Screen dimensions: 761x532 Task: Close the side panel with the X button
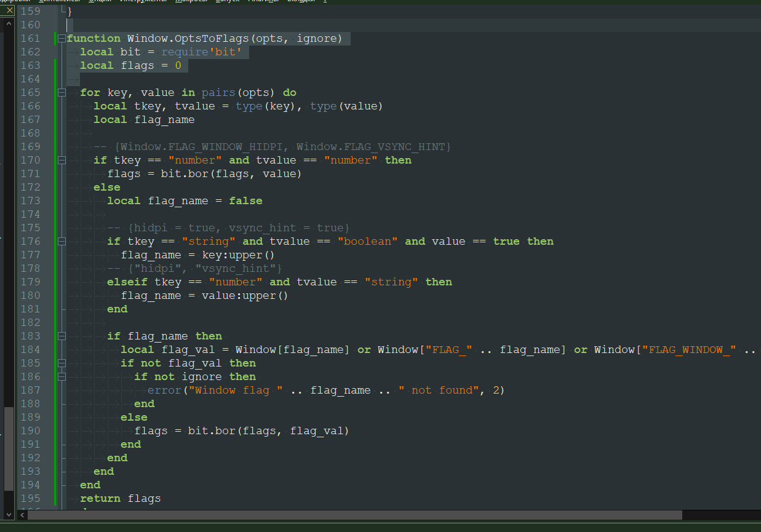[x=9, y=10]
